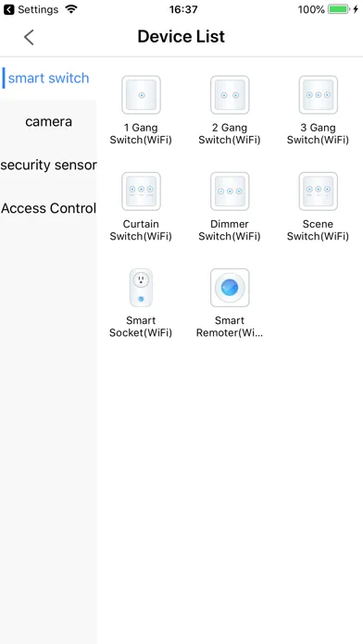Open the Curtain Switch device icon
This screenshot has height=644, width=363.
(x=141, y=192)
